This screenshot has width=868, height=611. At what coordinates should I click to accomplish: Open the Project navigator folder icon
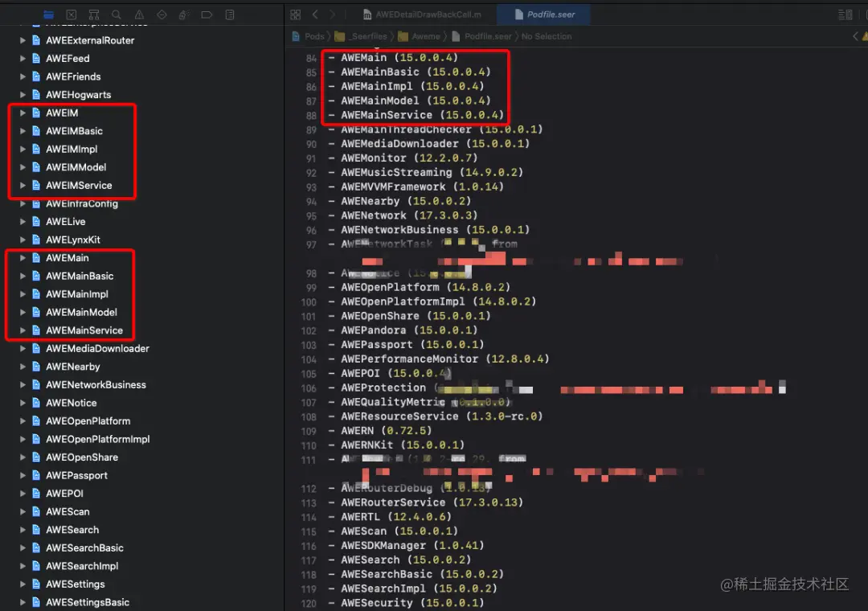[49, 15]
